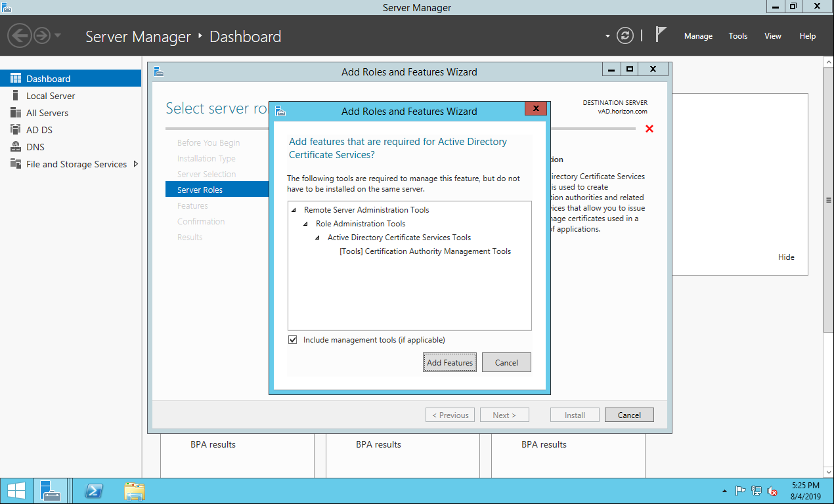Expand File and Storage Services arrow
Viewport: 834px width, 504px height.
pyautogui.click(x=136, y=164)
